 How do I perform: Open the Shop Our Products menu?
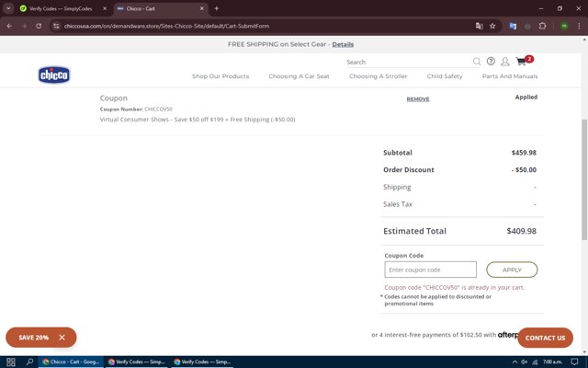coord(220,76)
